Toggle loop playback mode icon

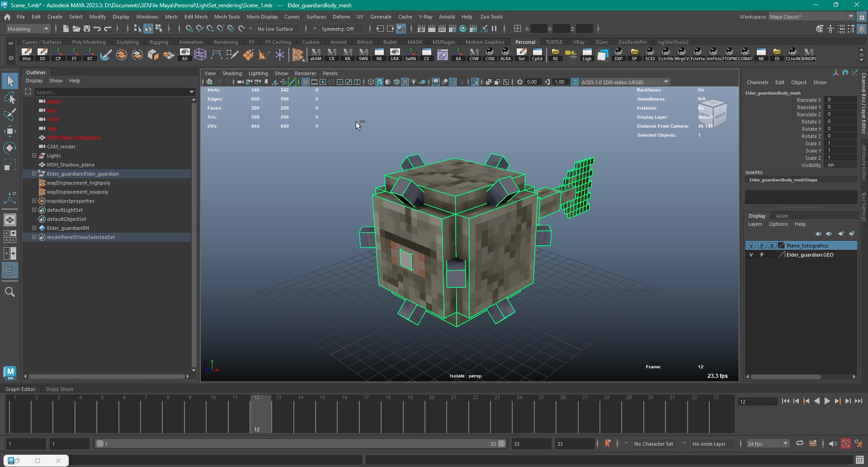(800, 443)
